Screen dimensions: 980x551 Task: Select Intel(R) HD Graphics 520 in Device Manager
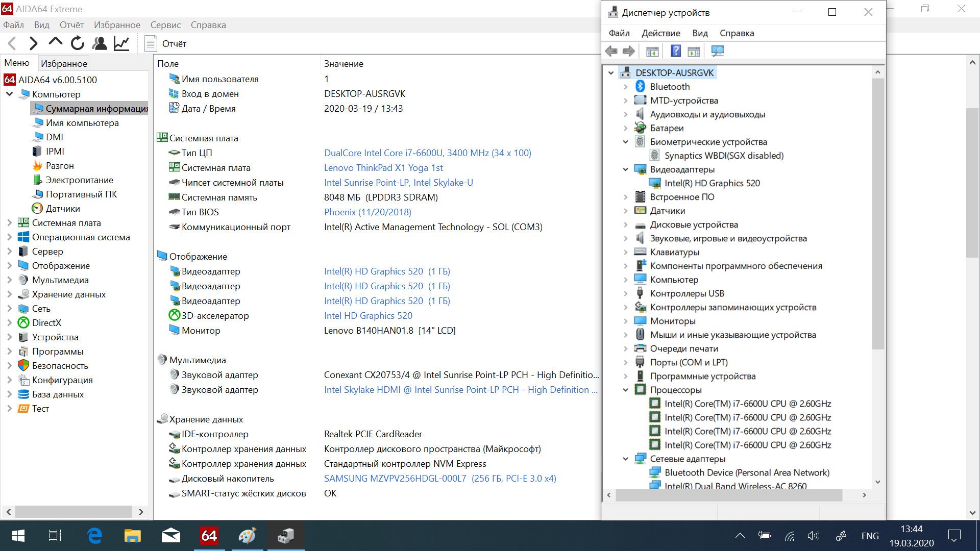pyautogui.click(x=712, y=183)
